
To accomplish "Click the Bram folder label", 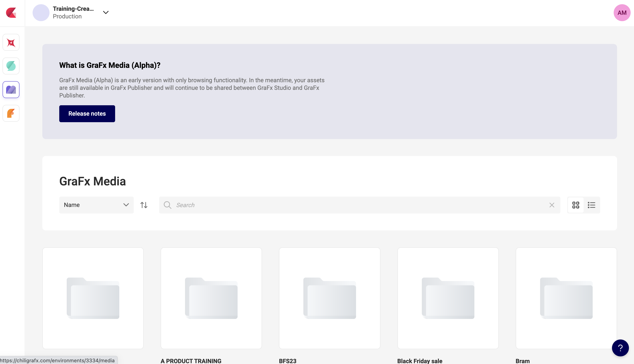I will click(x=522, y=361).
